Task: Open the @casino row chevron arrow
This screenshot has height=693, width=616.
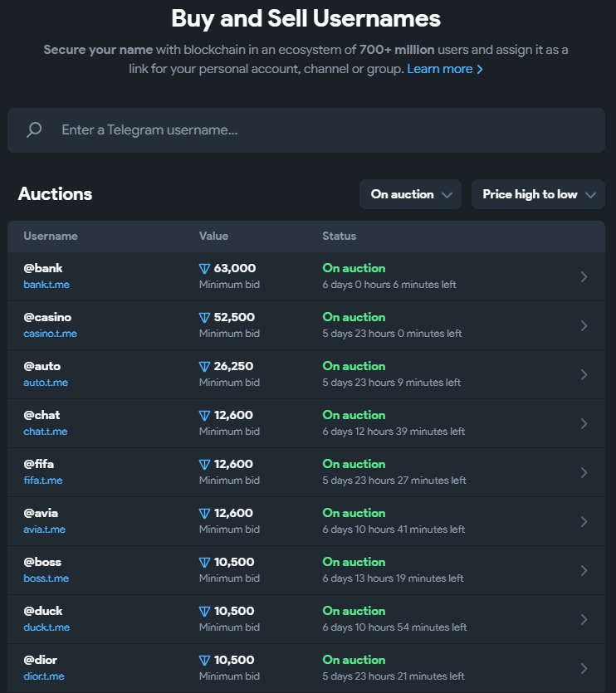Action: pos(584,325)
